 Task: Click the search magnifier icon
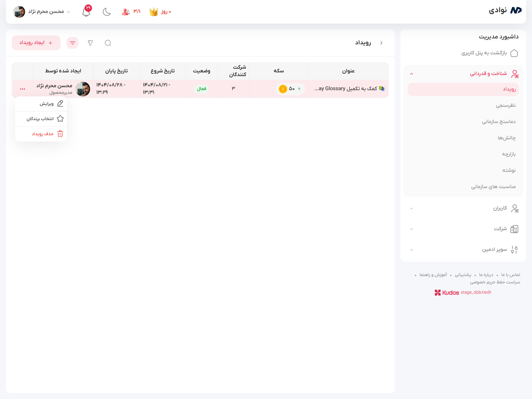[x=108, y=43]
